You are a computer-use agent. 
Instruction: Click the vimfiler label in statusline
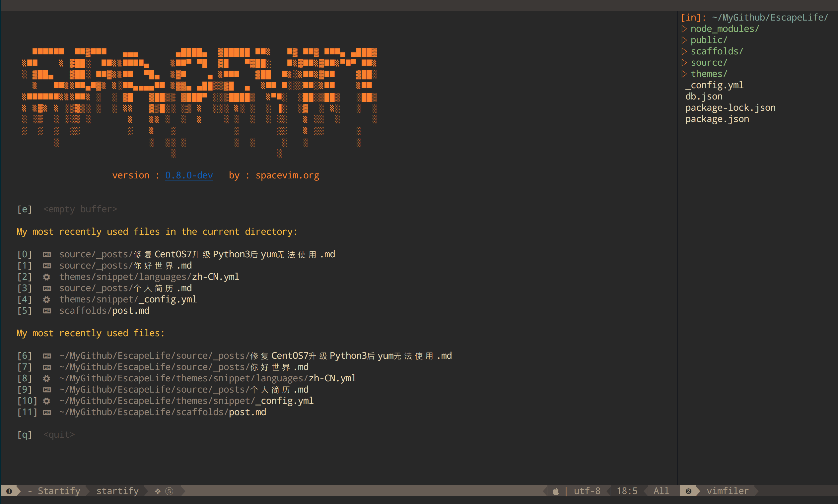pyautogui.click(x=728, y=491)
